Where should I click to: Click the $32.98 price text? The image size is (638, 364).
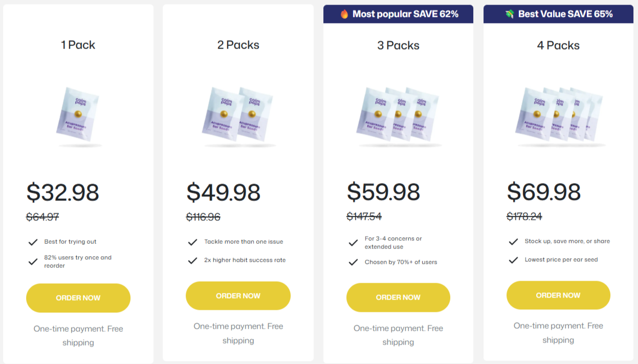(x=63, y=193)
